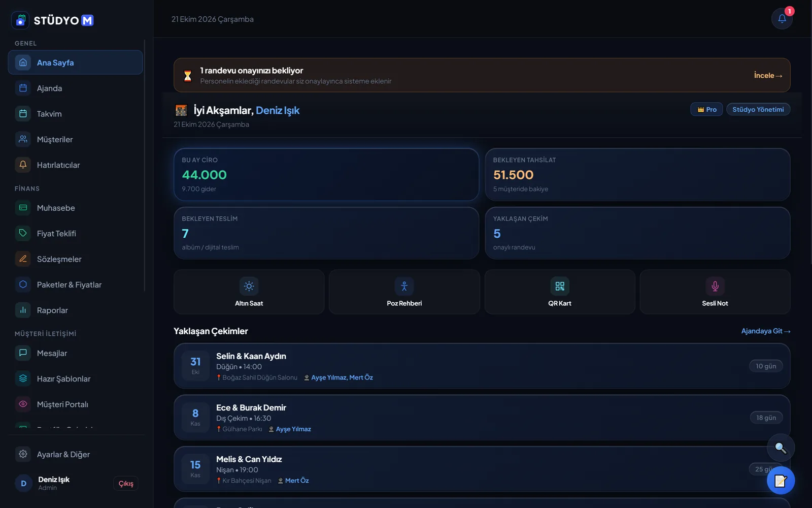Click the Pro badge
Viewport: 812px width, 508px height.
(x=706, y=109)
